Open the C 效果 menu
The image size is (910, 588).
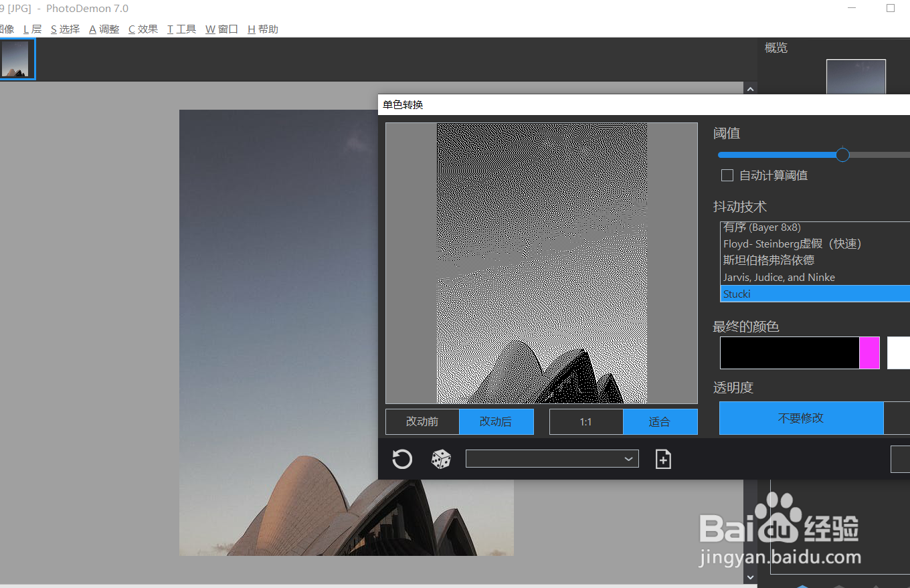(x=143, y=29)
